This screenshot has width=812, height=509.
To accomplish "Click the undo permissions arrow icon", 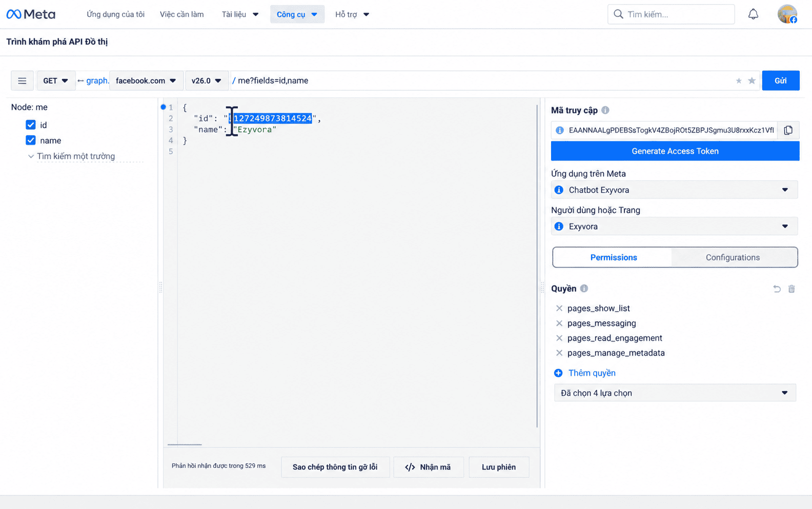I will tap(777, 289).
